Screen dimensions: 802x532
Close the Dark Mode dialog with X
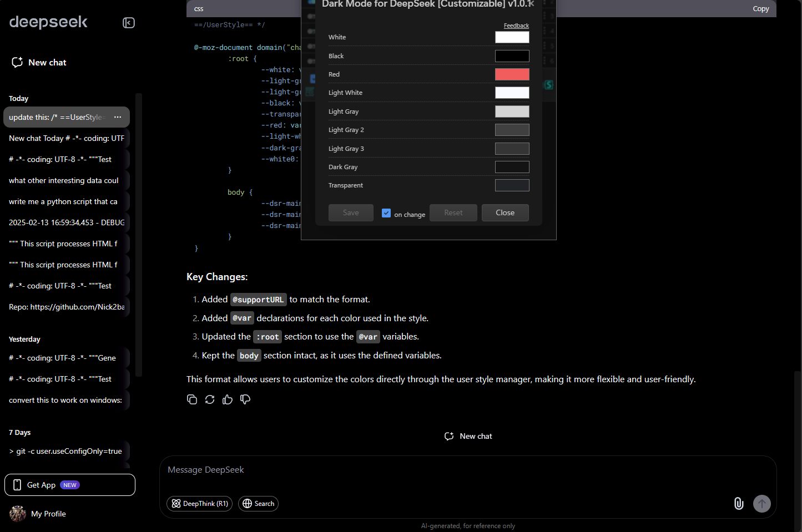[x=531, y=4]
